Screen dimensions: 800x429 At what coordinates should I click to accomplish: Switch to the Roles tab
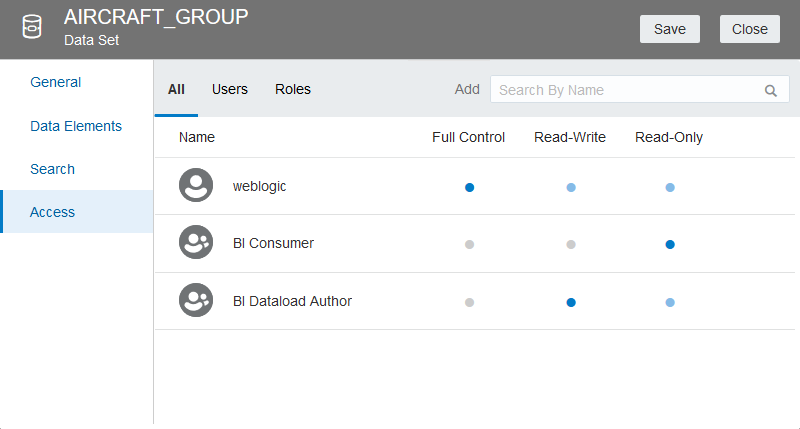293,89
